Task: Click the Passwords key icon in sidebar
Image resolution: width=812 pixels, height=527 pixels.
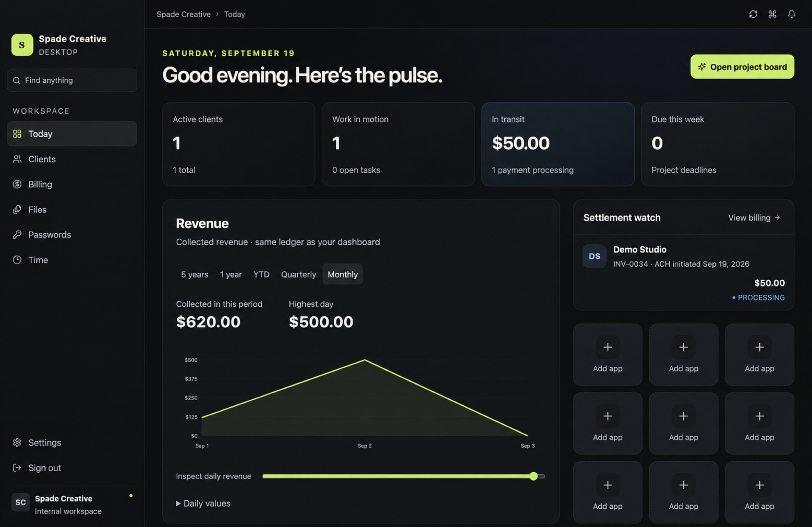Action: coord(17,234)
